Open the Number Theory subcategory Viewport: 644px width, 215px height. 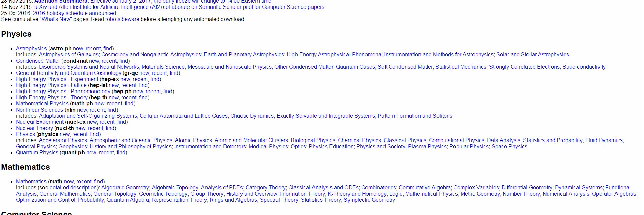point(521,194)
